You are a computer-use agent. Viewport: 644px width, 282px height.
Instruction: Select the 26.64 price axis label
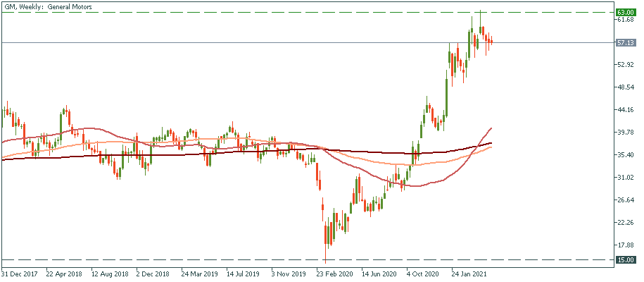tap(625, 200)
